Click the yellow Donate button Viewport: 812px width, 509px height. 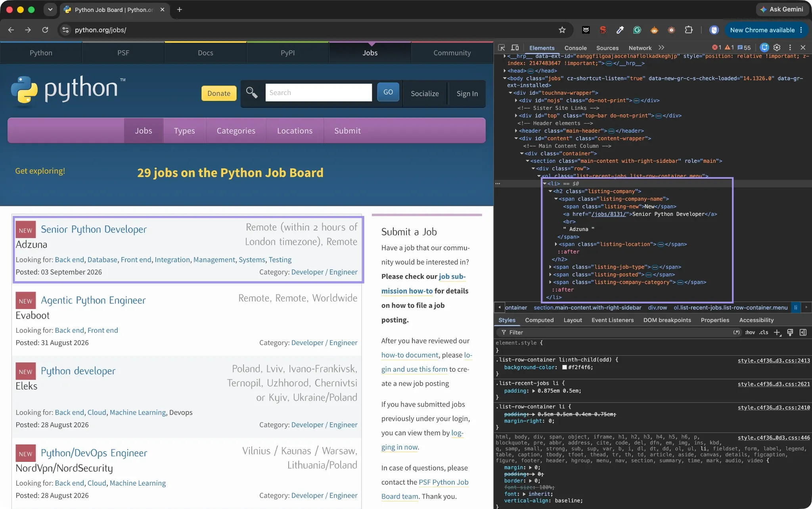219,93
